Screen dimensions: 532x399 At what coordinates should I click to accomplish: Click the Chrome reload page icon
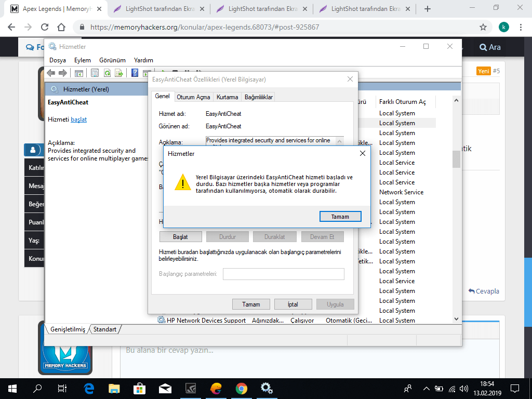pos(45,27)
